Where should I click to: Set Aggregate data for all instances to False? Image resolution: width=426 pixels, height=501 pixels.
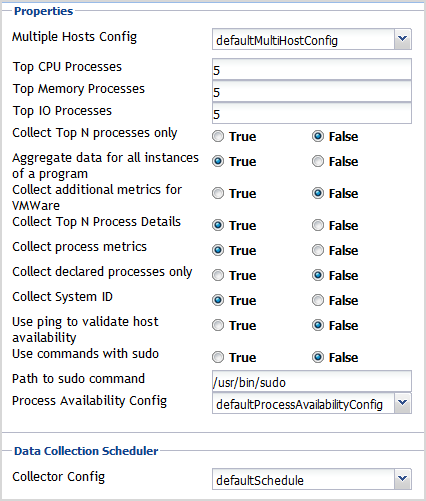coord(318,161)
